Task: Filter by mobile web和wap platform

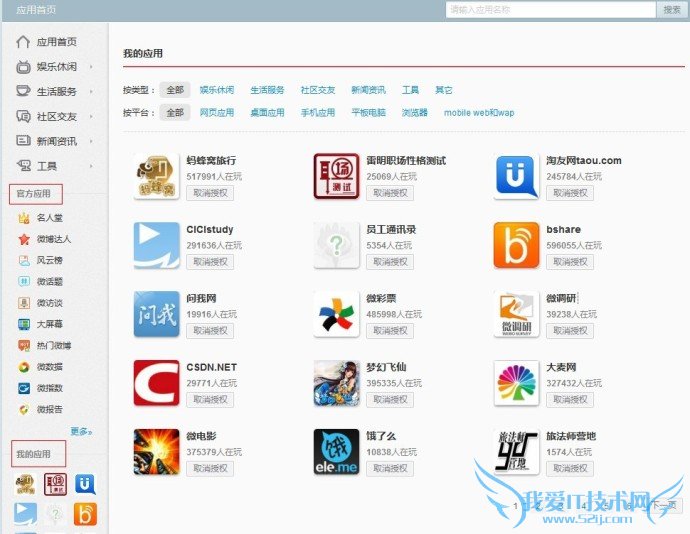Action: 479,113
